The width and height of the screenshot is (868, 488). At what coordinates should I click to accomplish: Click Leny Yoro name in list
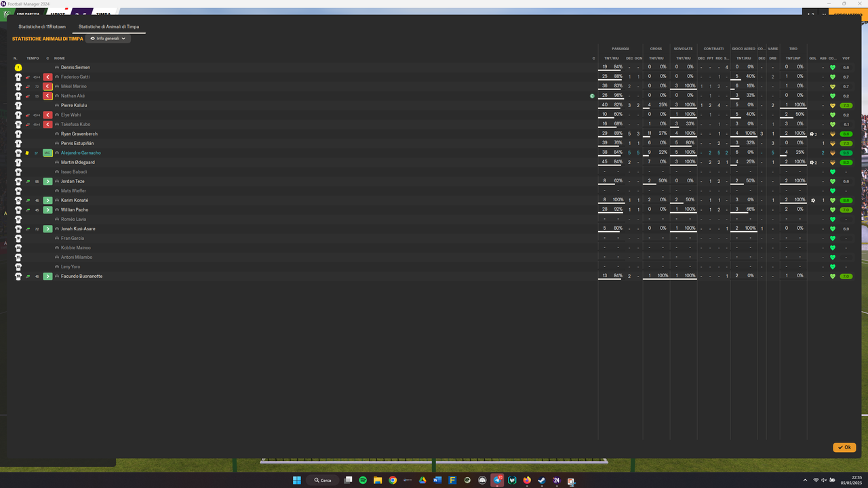tap(71, 267)
